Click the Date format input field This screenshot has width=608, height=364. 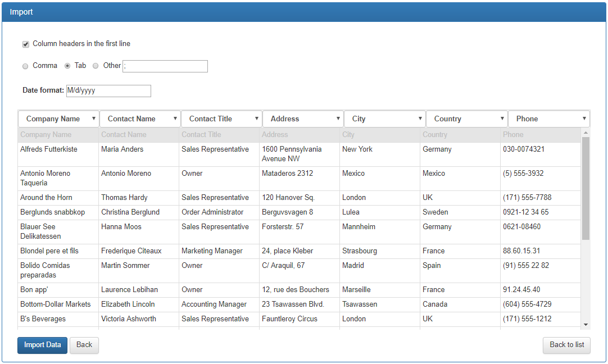pos(108,90)
